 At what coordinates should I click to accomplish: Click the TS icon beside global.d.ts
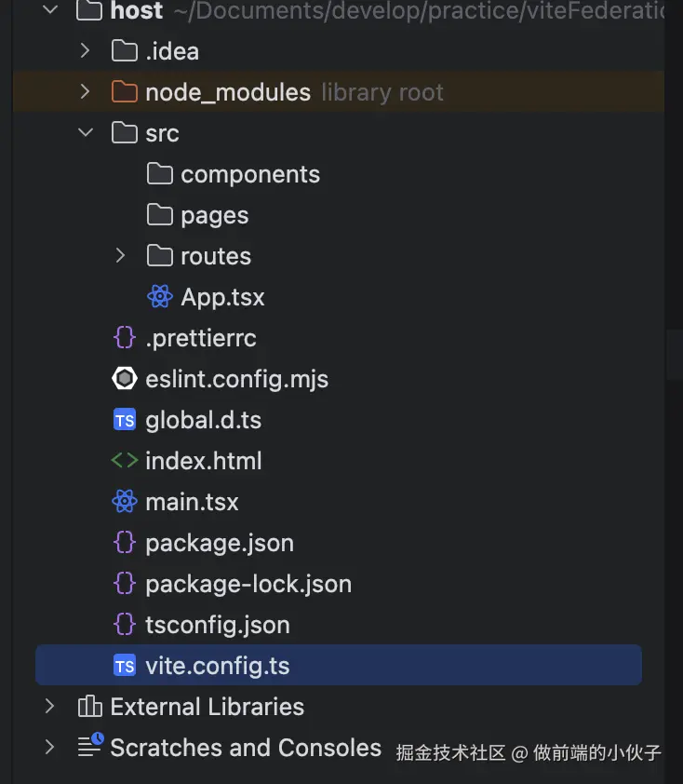tap(125, 420)
